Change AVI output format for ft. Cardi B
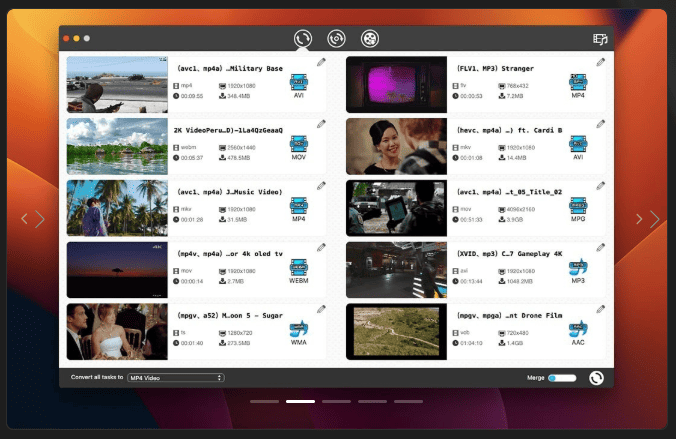 [x=578, y=148]
